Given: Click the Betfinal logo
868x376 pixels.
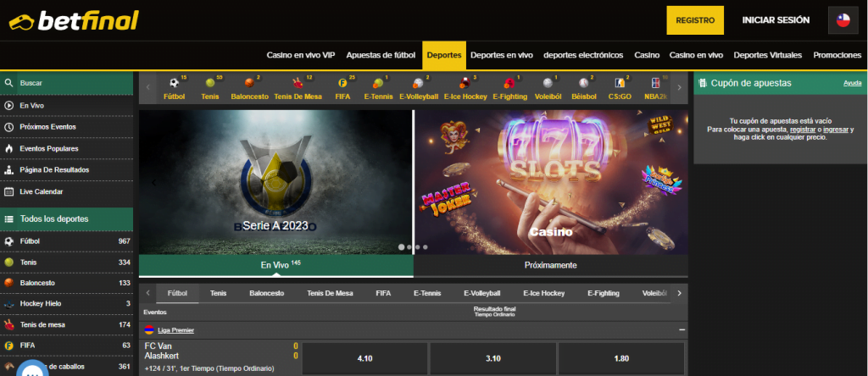Looking at the screenshot, I should coord(74,21).
